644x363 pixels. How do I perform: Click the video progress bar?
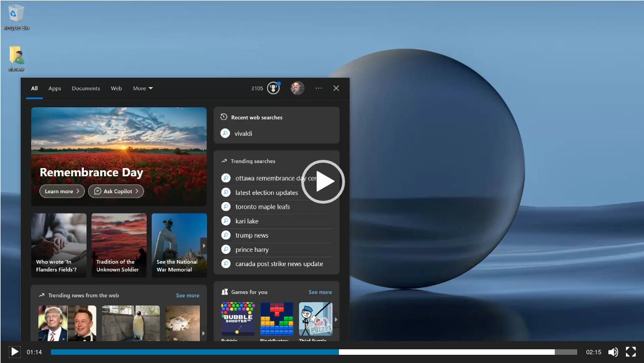[x=314, y=352]
